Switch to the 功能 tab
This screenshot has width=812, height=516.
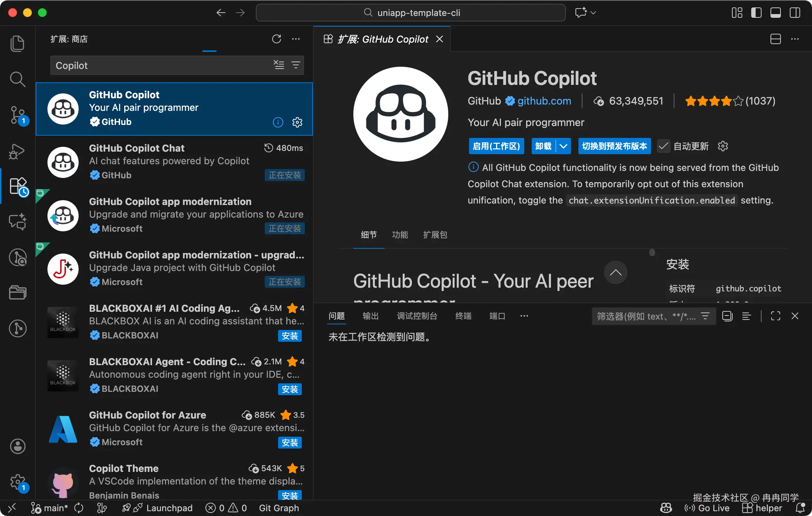click(400, 235)
